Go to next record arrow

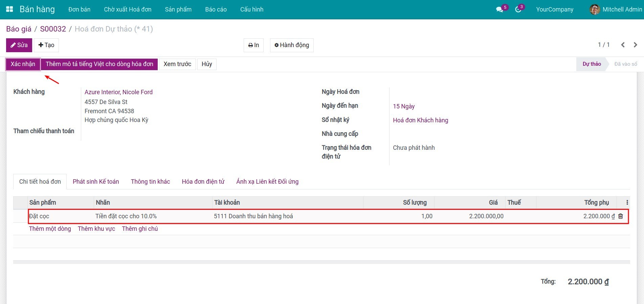click(x=635, y=45)
